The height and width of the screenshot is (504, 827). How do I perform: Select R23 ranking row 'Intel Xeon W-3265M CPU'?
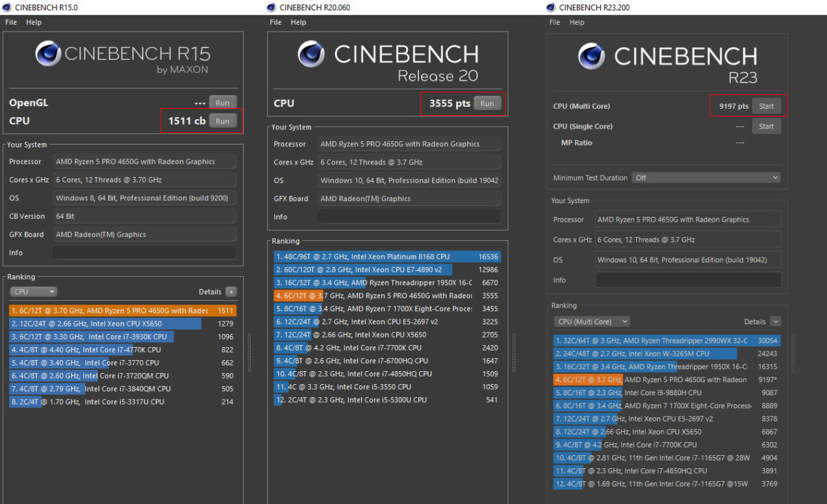pyautogui.click(x=667, y=353)
